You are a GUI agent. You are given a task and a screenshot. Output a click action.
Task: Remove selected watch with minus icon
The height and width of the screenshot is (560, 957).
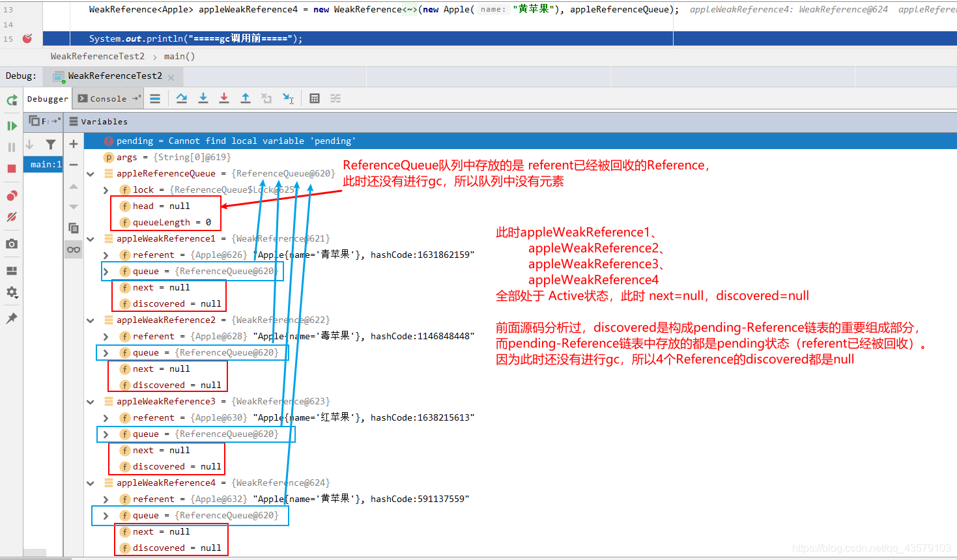tap(74, 165)
